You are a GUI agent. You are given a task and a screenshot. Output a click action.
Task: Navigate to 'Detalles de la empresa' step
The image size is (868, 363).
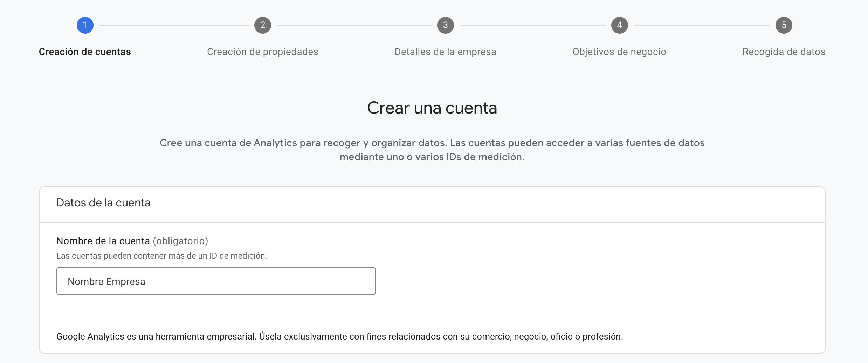(445, 52)
